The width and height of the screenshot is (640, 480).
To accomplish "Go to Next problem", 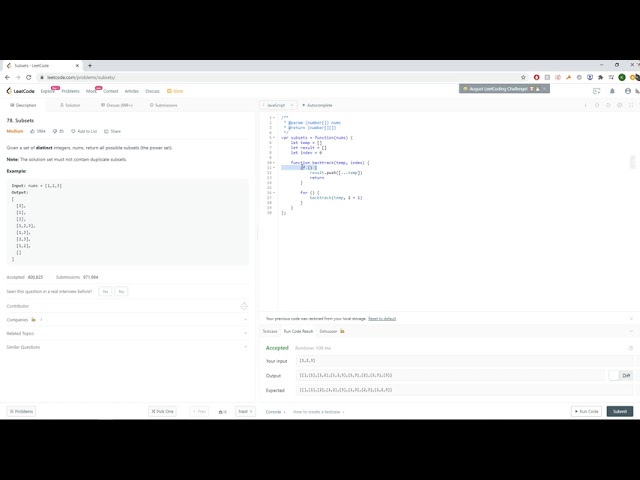I will point(245,411).
